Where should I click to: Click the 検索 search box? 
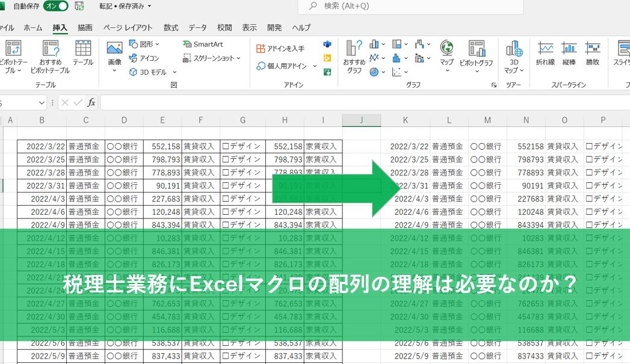[x=409, y=6]
